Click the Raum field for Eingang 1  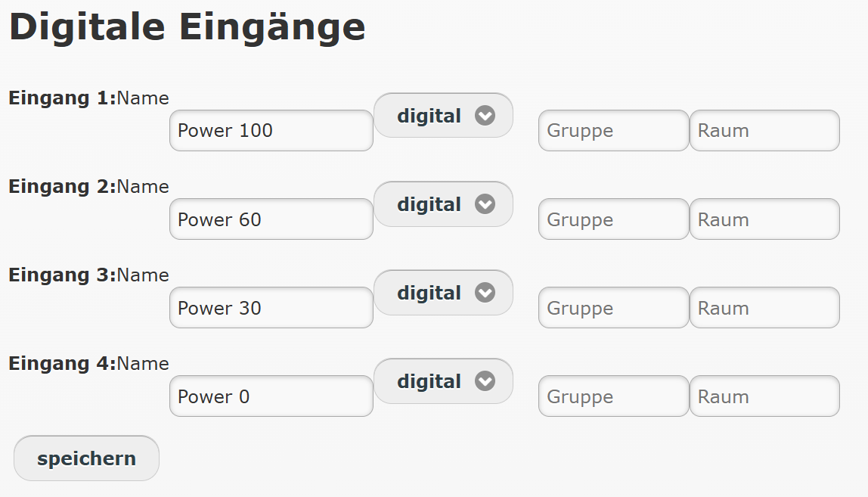(764, 131)
